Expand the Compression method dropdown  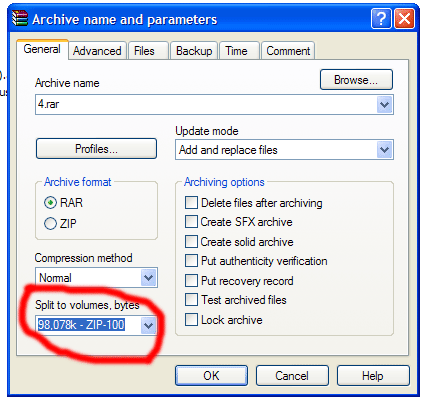tap(148, 277)
